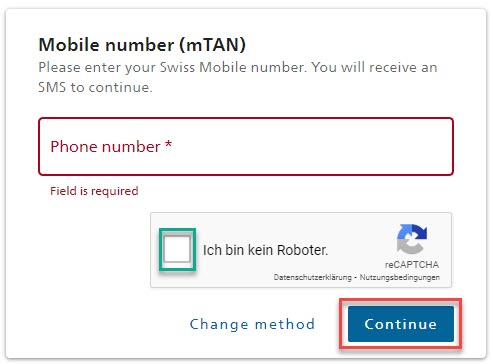491x364 pixels.
Task: Click the blue Continue button
Action: click(401, 324)
